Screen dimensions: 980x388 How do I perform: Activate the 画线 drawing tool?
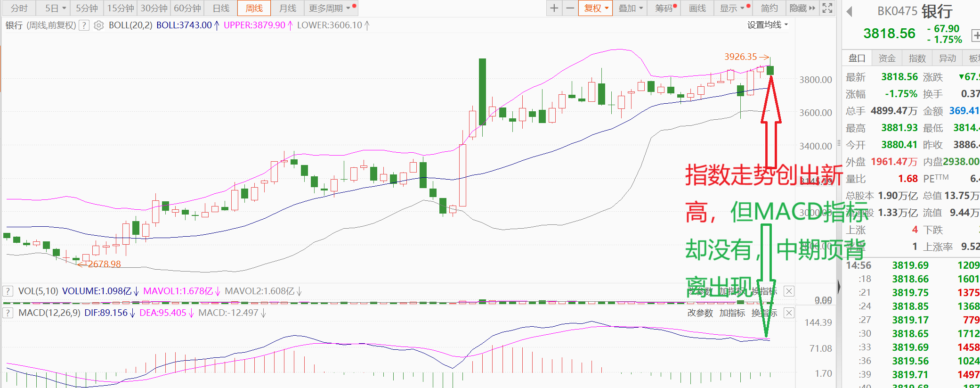(697, 8)
